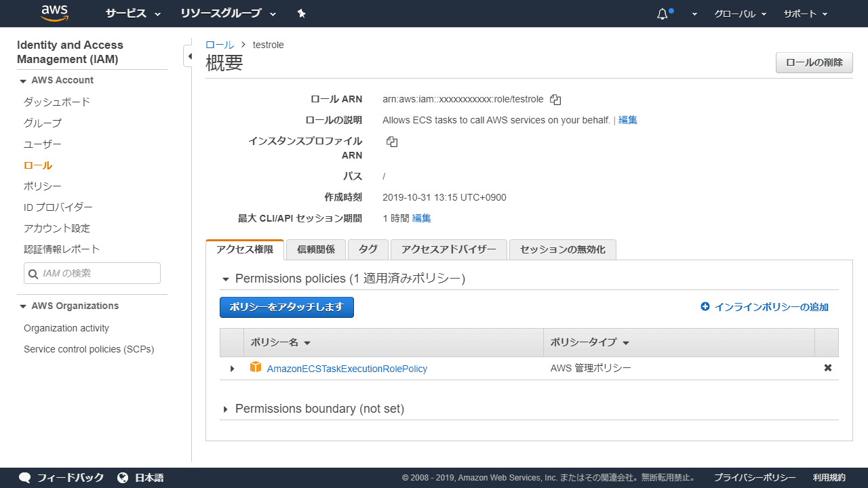
Task: Click the AWS logo home icon
Action: pos(55,13)
